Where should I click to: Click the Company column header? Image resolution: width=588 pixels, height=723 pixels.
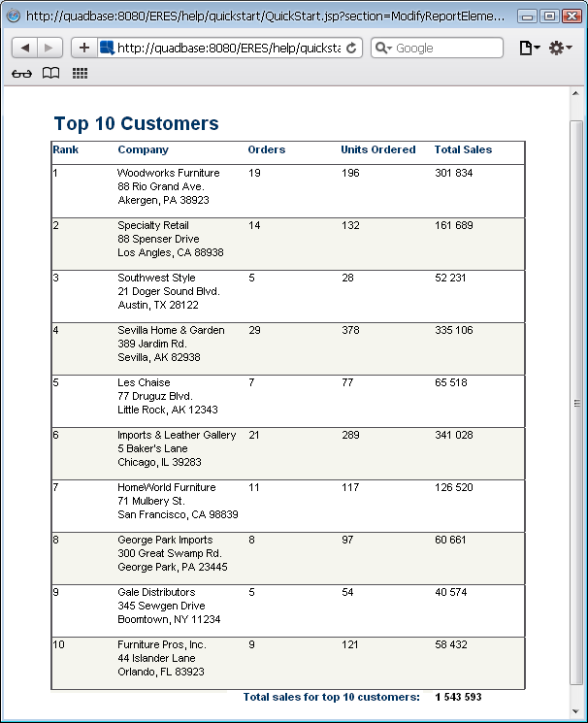(143, 149)
